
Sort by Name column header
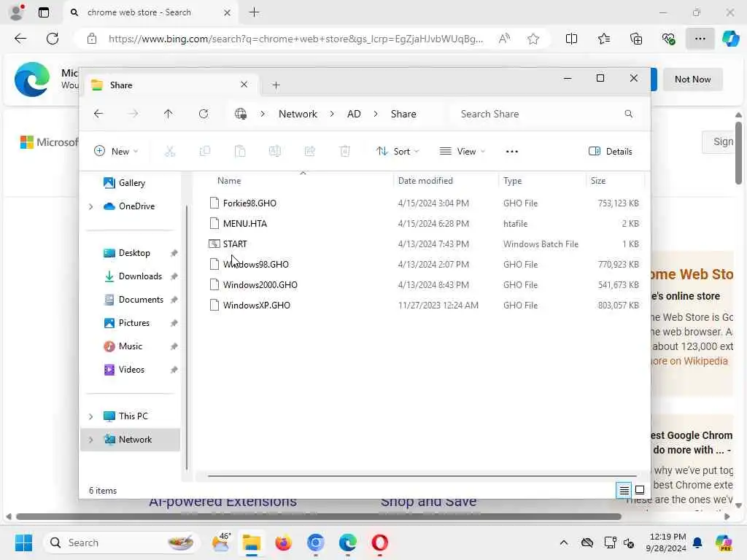coord(229,181)
